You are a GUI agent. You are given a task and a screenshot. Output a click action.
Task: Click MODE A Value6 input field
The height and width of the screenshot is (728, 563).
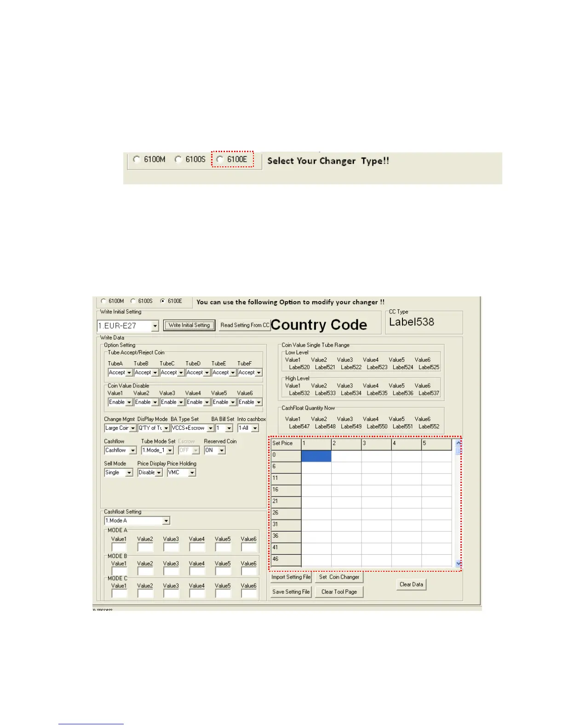coord(249,547)
